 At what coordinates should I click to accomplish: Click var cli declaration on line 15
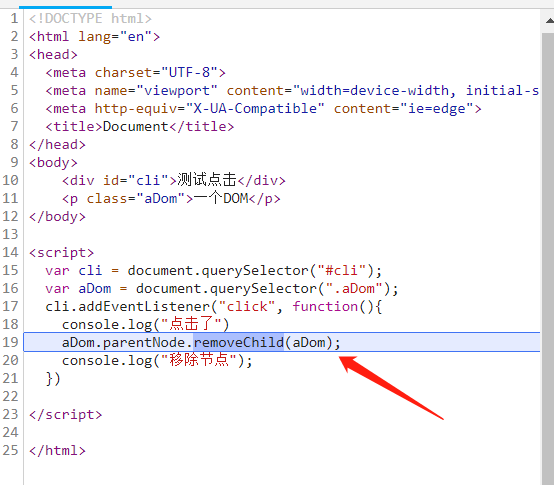(74, 271)
